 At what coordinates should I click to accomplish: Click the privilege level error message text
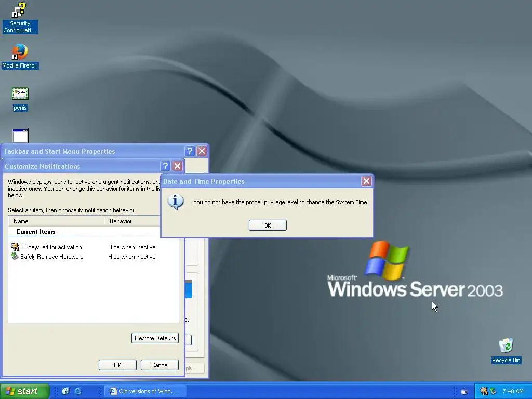tap(281, 202)
